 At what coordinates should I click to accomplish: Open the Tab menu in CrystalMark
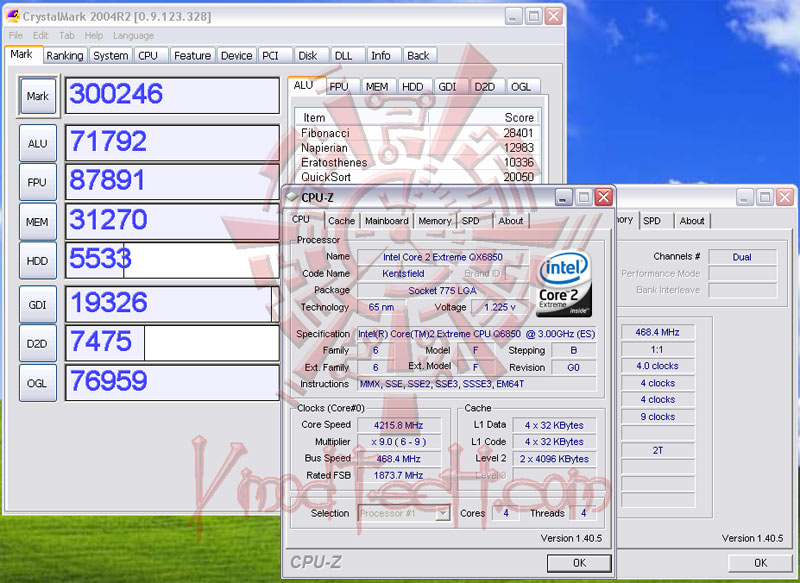tap(66, 35)
